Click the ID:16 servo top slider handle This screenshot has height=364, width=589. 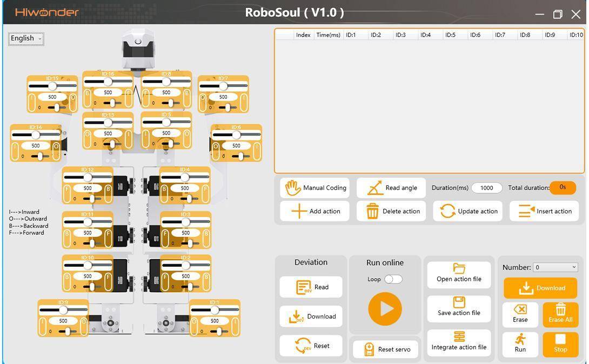(x=108, y=82)
